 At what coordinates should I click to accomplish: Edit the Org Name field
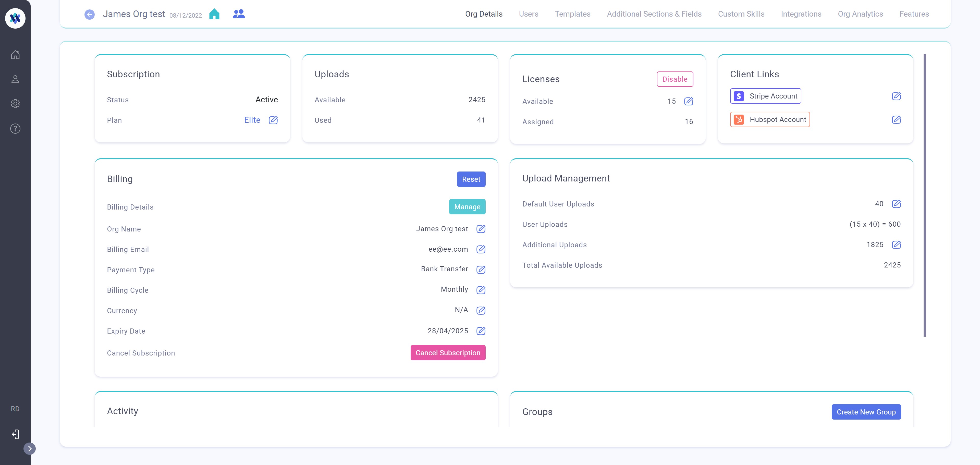click(481, 229)
